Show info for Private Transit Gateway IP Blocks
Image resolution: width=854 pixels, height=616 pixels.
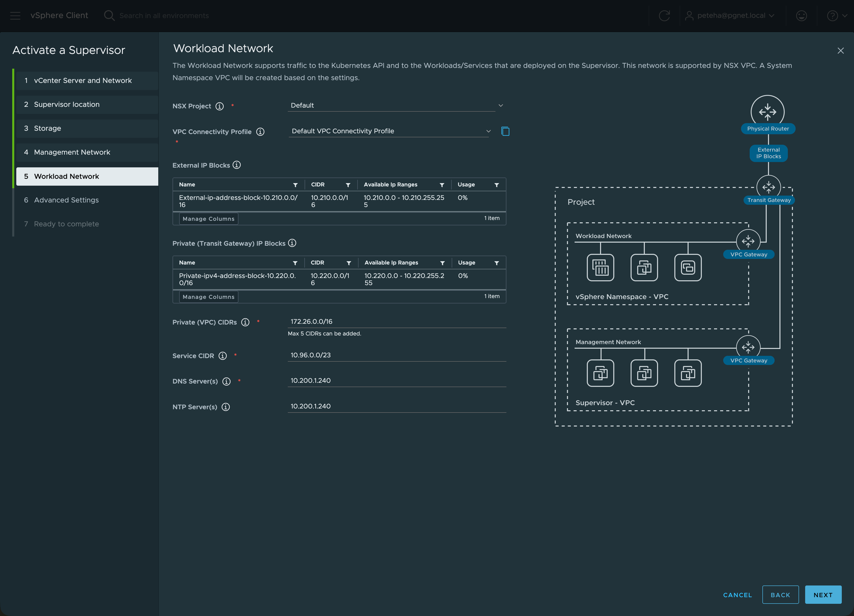click(x=292, y=243)
